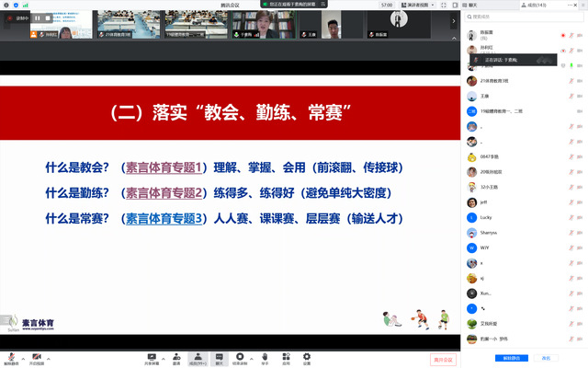Screen dimensions: 588x368
Task: Switch to the 聊天 tab in side panel
Action: point(474,5)
